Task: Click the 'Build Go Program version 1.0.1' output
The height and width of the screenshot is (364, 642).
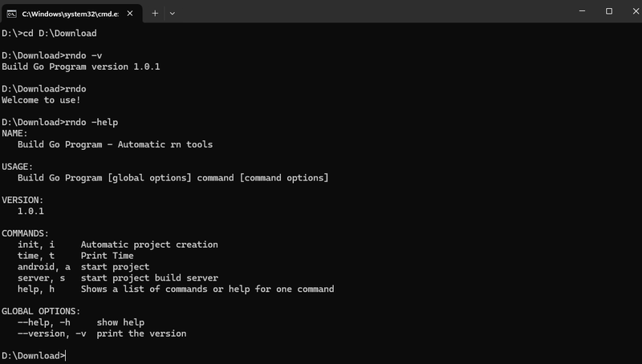Action: point(81,67)
